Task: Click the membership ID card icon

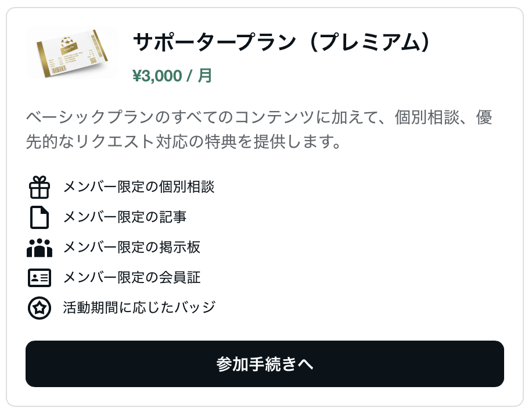Action: (x=39, y=278)
